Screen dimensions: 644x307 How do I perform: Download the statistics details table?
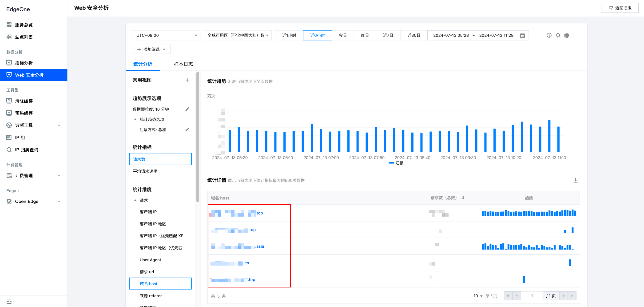coord(575,180)
